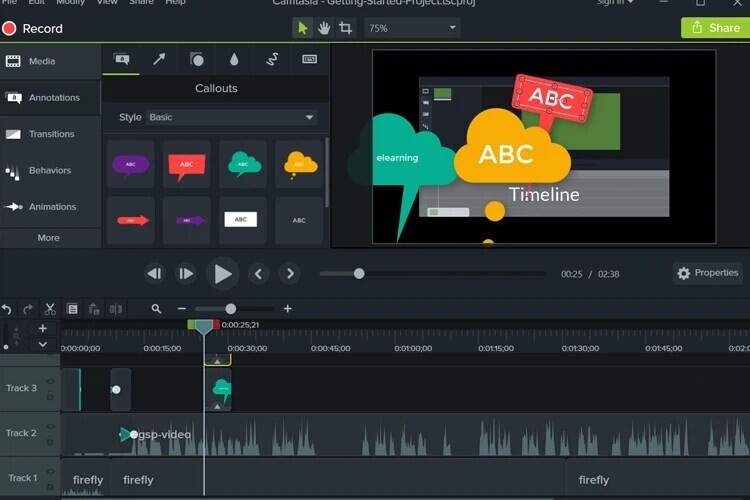This screenshot has width=750, height=500.
Task: Select the Pan hand tool
Action: pos(324,28)
